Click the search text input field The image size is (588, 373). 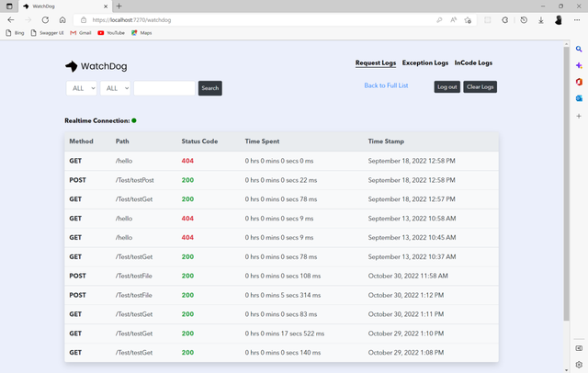(x=164, y=88)
